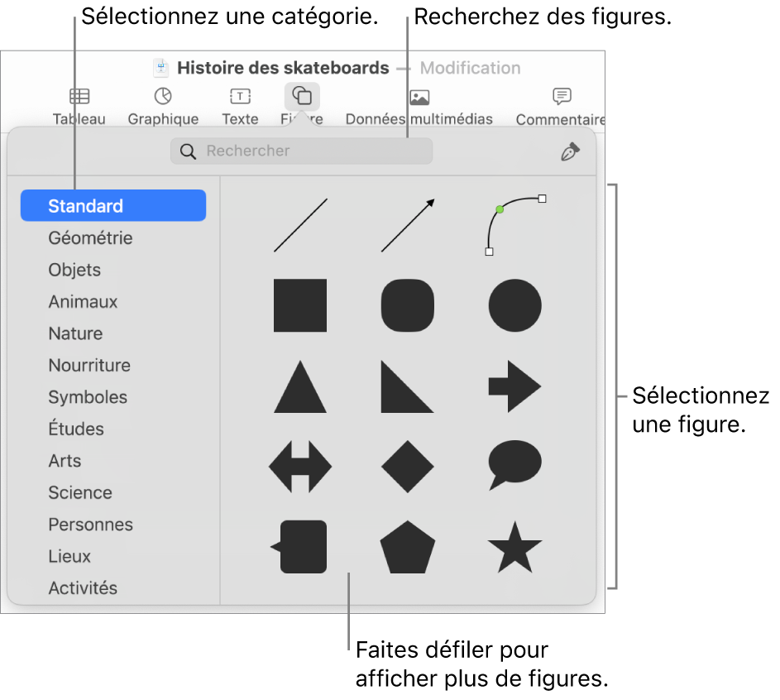This screenshot has width=780, height=700.
Task: Insert the rounded callout rectangle shape
Action: click(299, 547)
